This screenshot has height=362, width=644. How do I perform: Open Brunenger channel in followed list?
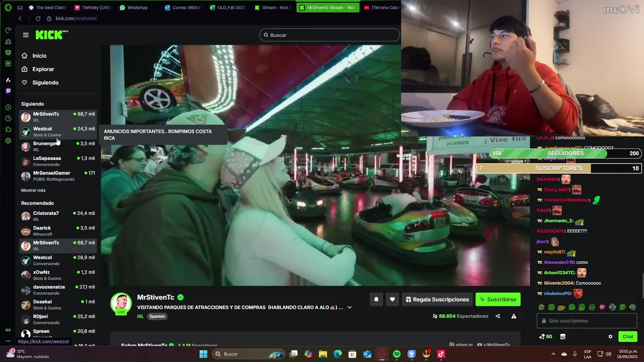57,146
